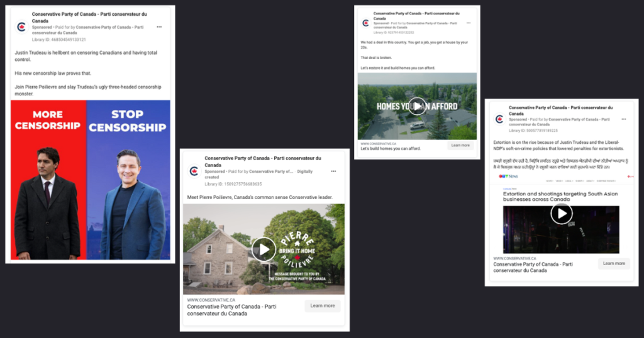Click Learn more on the extortion ad

click(614, 263)
